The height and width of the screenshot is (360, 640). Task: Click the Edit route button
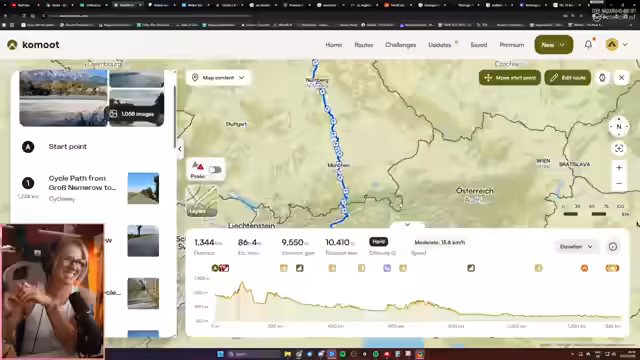click(x=568, y=78)
